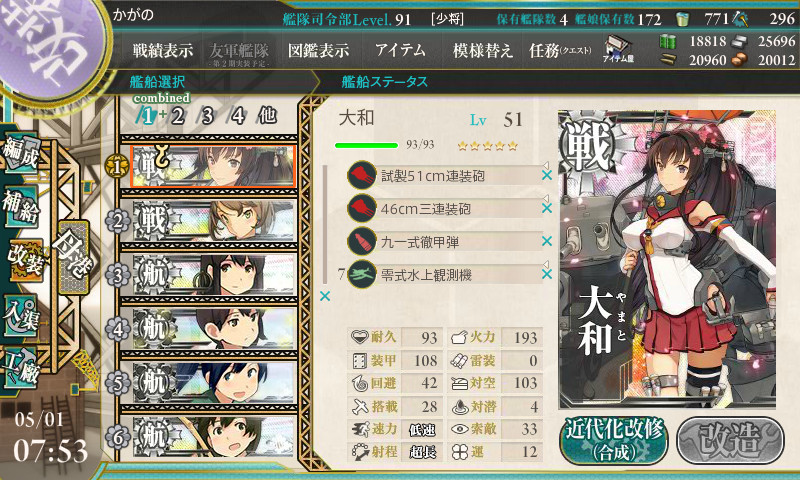The image size is (800, 480).
Task: Open the 戦績表示 record display menu
Action: 163,50
